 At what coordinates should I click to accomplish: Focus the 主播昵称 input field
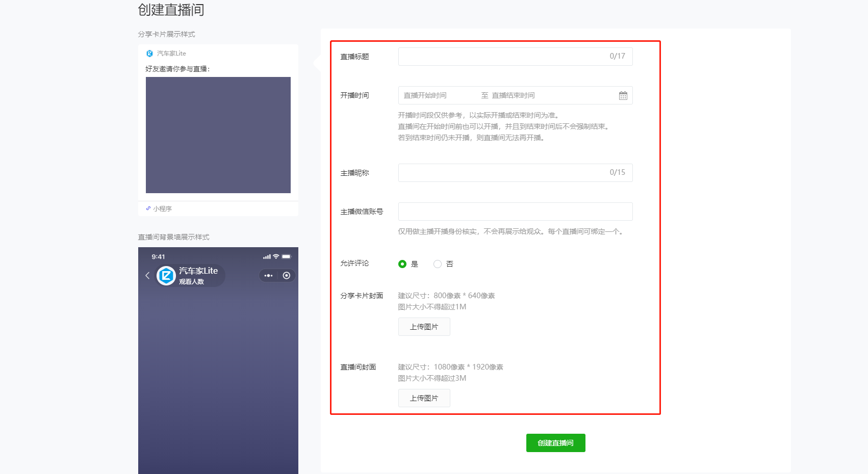[x=502, y=173]
